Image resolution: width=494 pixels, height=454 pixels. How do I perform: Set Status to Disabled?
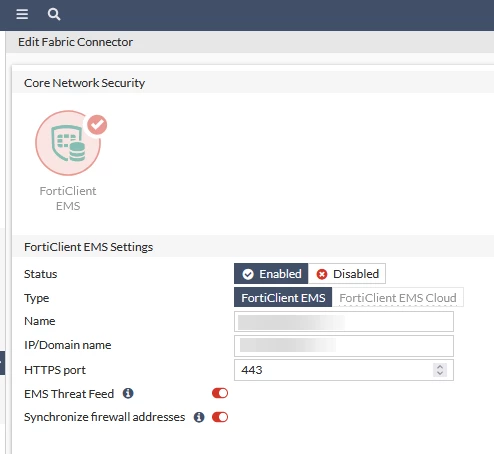347,274
